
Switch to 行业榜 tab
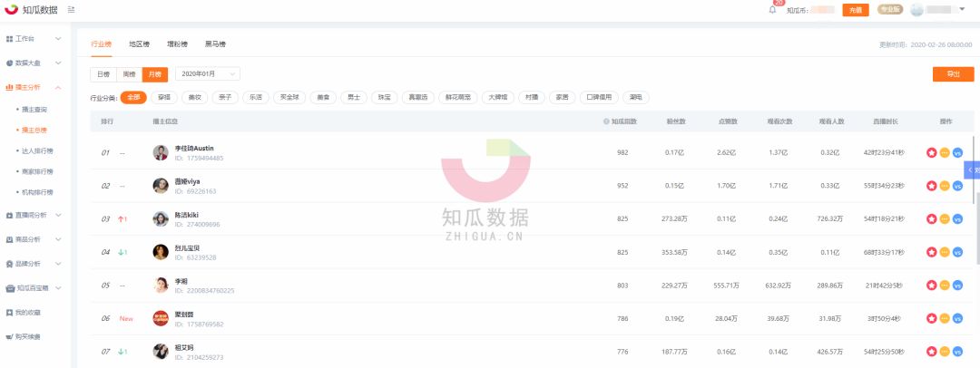pos(102,44)
